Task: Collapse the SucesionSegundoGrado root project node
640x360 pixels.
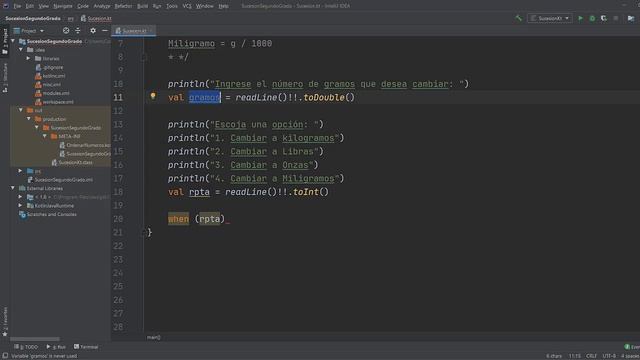Action: [13, 41]
